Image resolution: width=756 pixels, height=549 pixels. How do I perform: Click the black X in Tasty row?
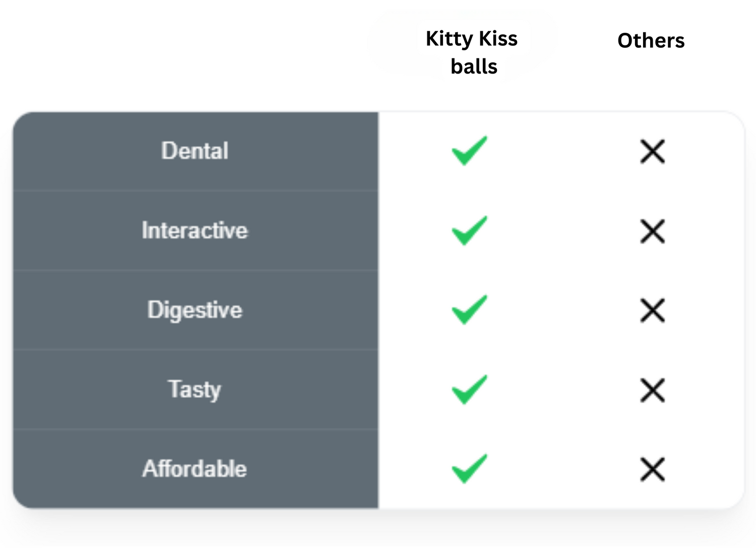(x=652, y=390)
